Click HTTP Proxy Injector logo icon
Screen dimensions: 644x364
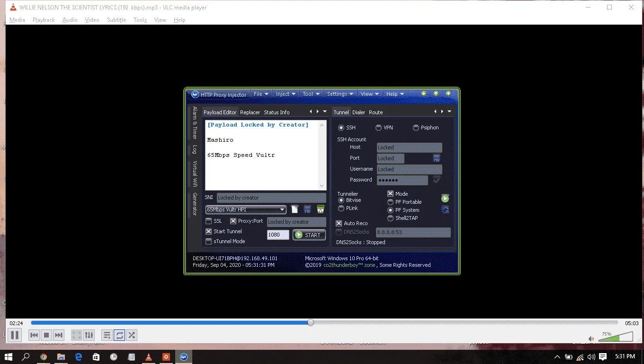(x=195, y=94)
